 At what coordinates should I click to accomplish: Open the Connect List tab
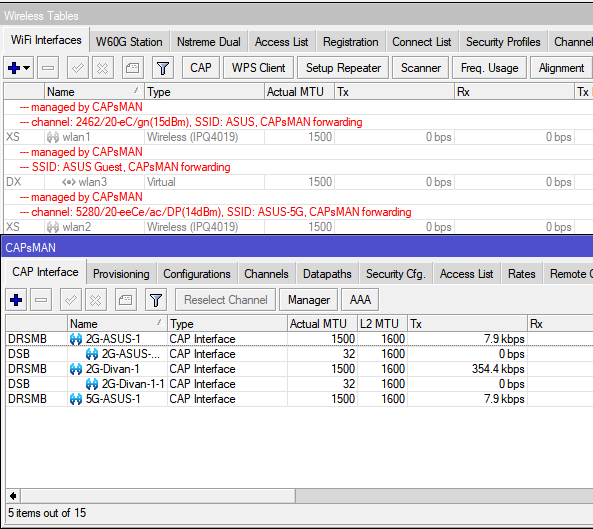422,42
